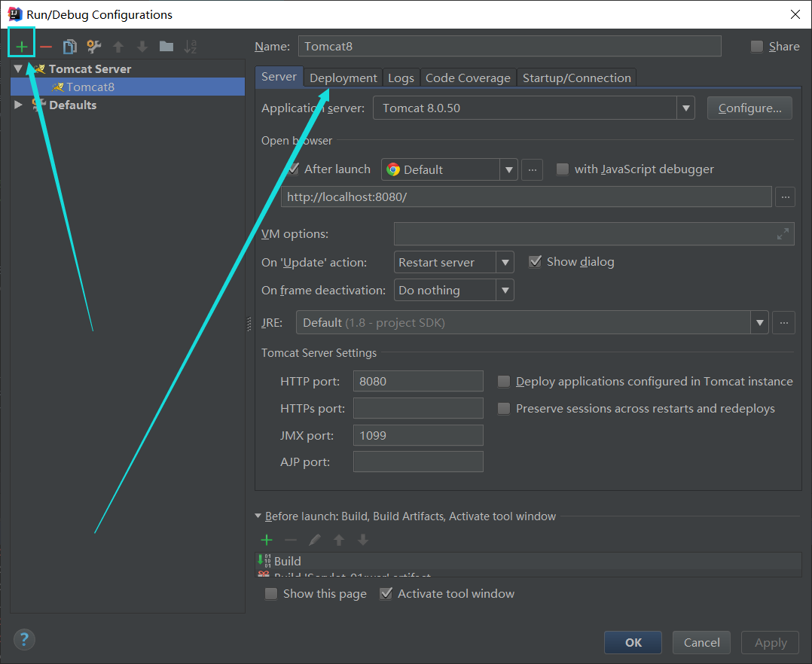
Task: Open help with question mark icon
Action: [x=24, y=640]
